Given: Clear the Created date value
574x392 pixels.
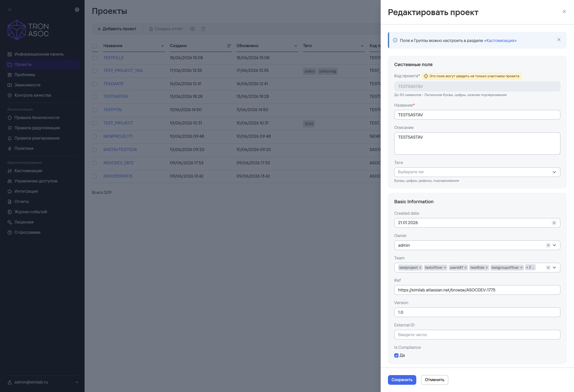Looking at the screenshot, I should click(x=554, y=223).
